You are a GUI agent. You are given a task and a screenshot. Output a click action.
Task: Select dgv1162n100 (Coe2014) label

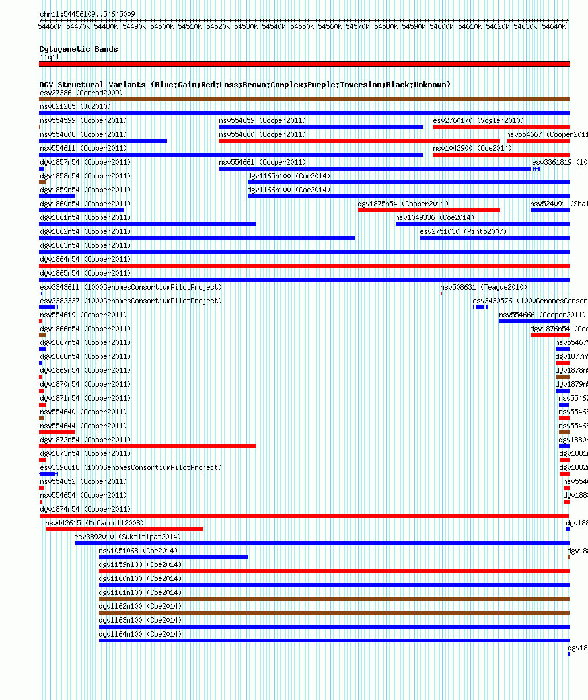140,605
